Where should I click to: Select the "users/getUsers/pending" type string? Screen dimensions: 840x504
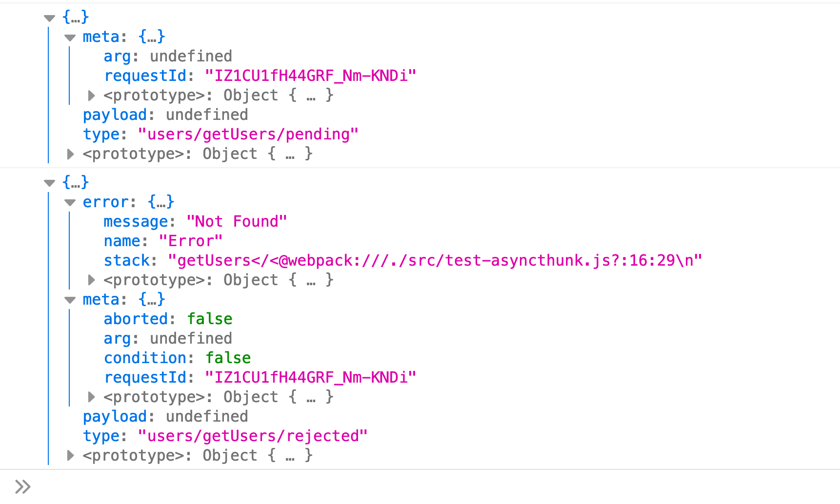coord(248,134)
